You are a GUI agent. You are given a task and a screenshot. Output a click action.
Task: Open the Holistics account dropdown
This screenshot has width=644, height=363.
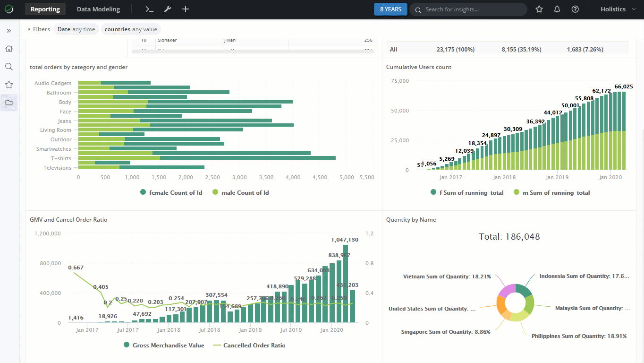click(x=619, y=9)
